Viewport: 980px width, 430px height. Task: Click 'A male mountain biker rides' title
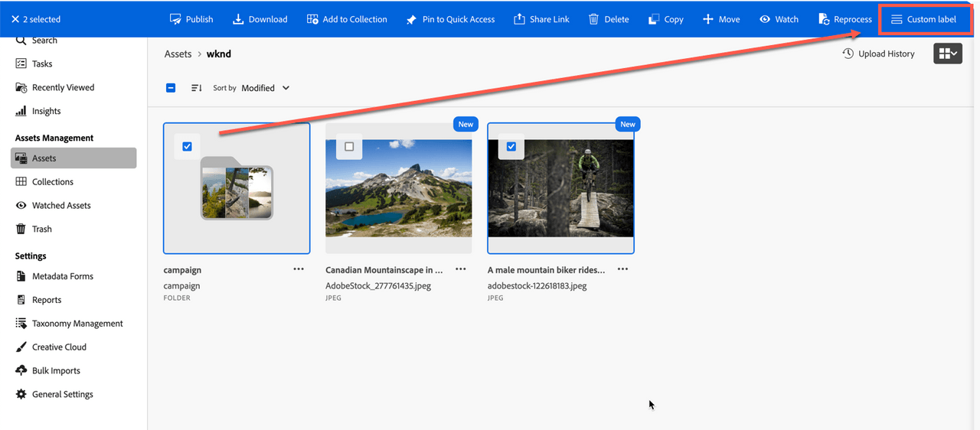click(547, 270)
